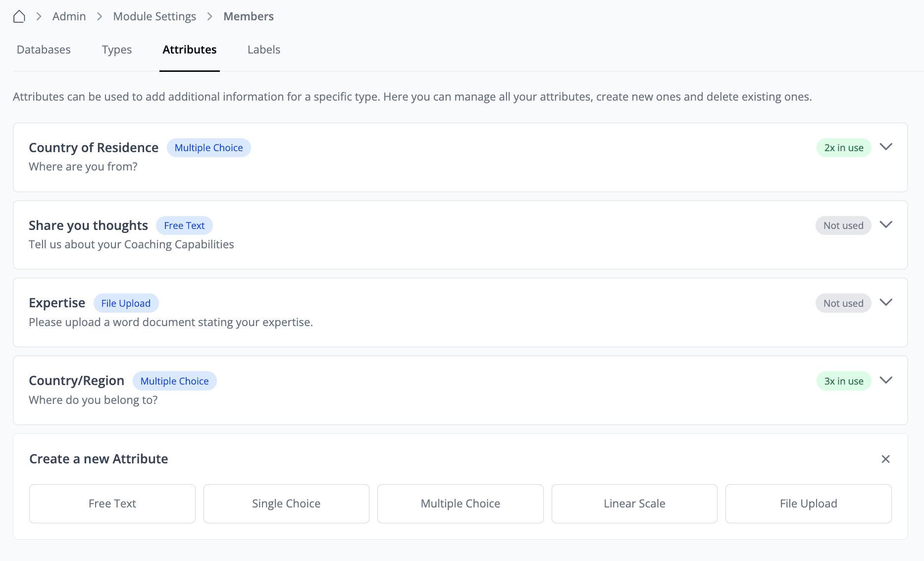
Task: Click the '2x in use' badge
Action: tap(843, 148)
